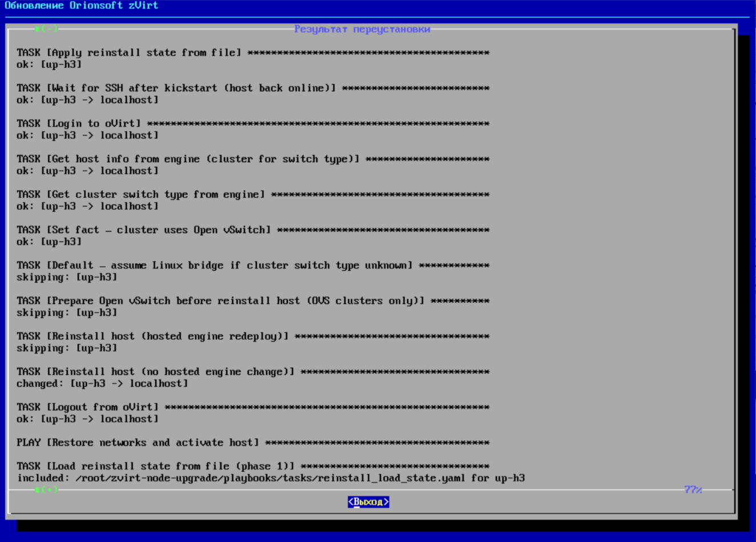Click the ok result below the Logout from oVirt task

[87, 419]
